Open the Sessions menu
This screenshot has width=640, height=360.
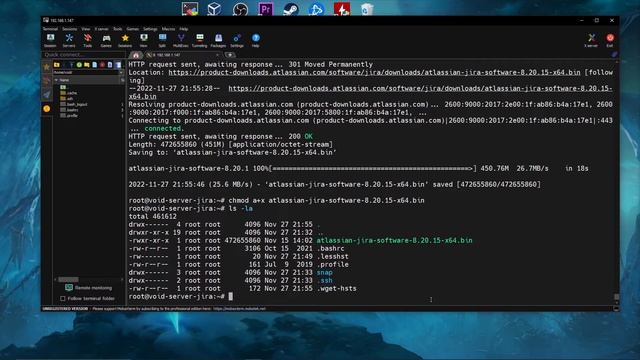tap(69, 29)
